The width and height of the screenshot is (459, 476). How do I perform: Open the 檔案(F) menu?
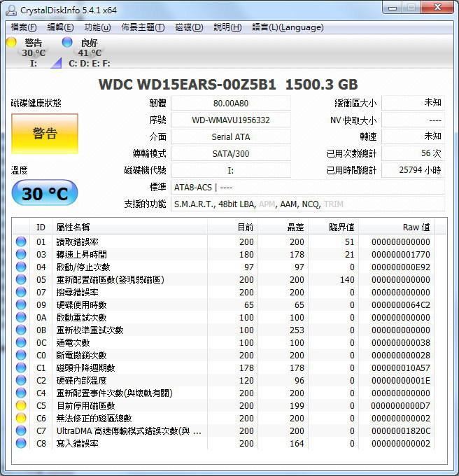click(24, 27)
